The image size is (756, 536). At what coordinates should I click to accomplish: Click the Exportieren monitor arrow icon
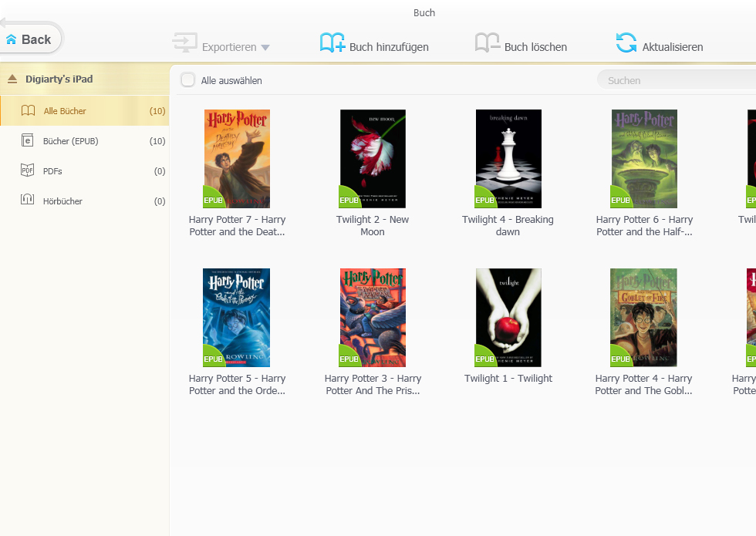[185, 43]
